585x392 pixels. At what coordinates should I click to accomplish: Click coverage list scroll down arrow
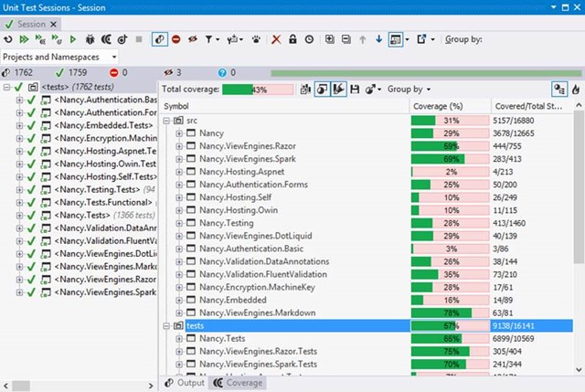(579, 370)
